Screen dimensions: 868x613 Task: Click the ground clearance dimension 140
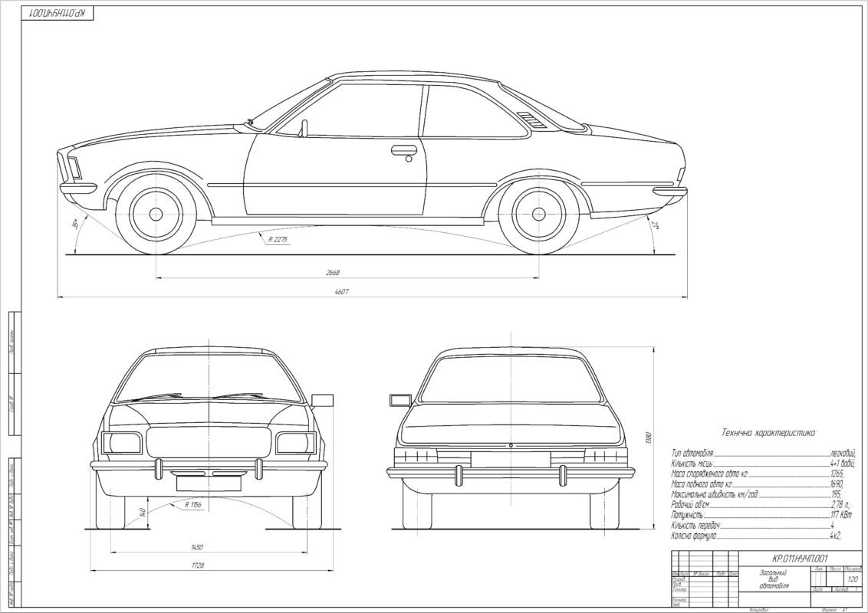point(143,512)
